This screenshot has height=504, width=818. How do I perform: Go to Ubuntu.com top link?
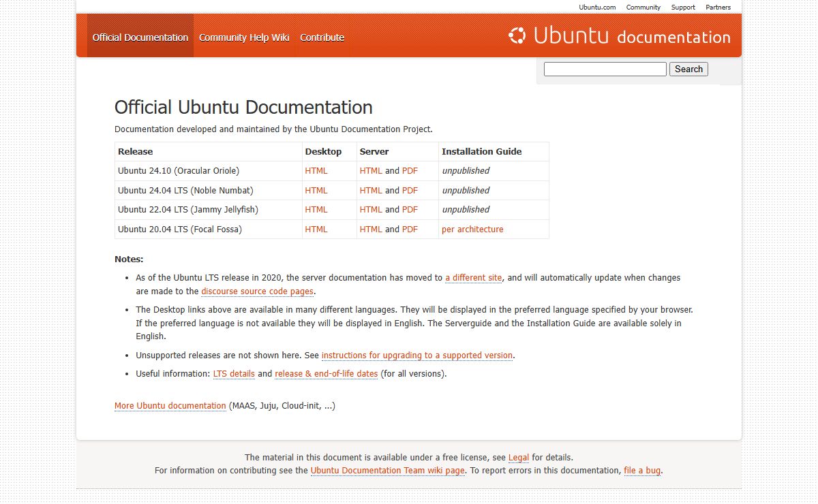(x=597, y=7)
